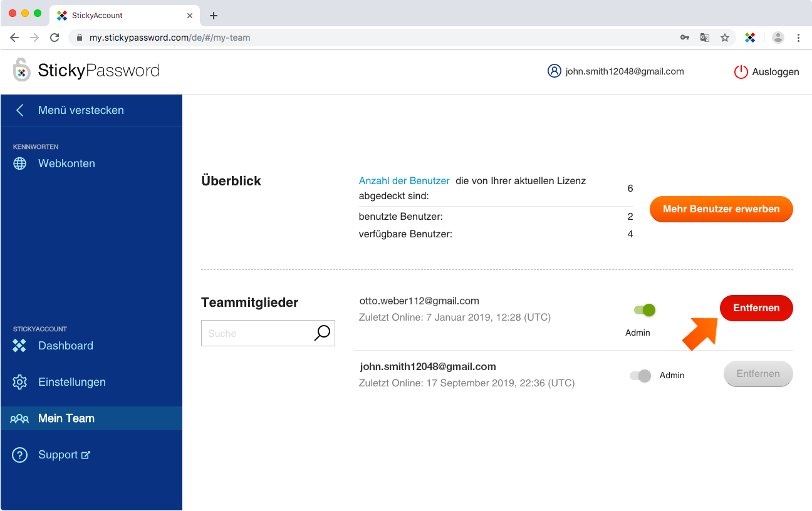Click the search magnifier icon in Teammitglieder
Screen dimensions: 812x511
click(x=322, y=333)
